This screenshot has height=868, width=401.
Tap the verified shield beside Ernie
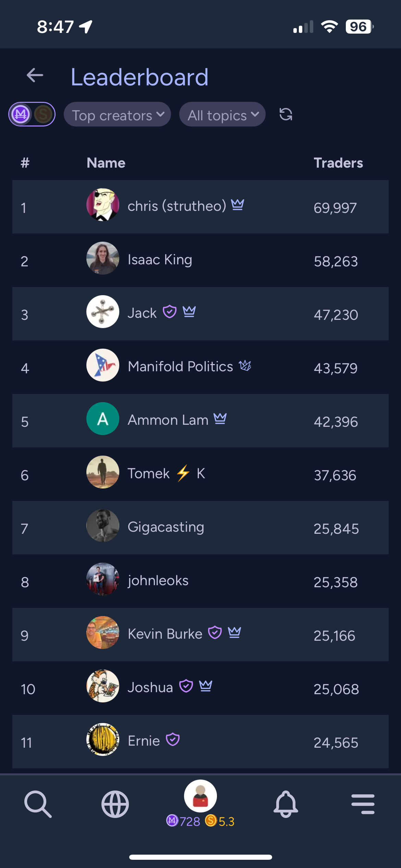coord(173,739)
